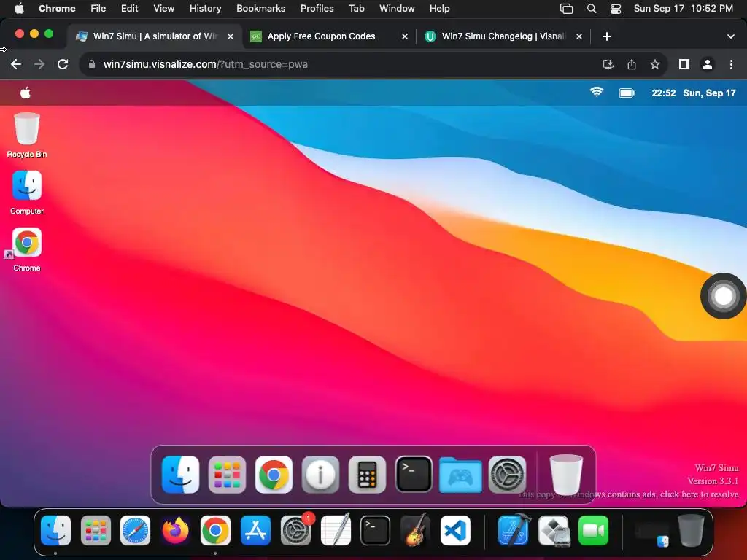Open the File menu
The height and width of the screenshot is (560, 747).
[98, 8]
